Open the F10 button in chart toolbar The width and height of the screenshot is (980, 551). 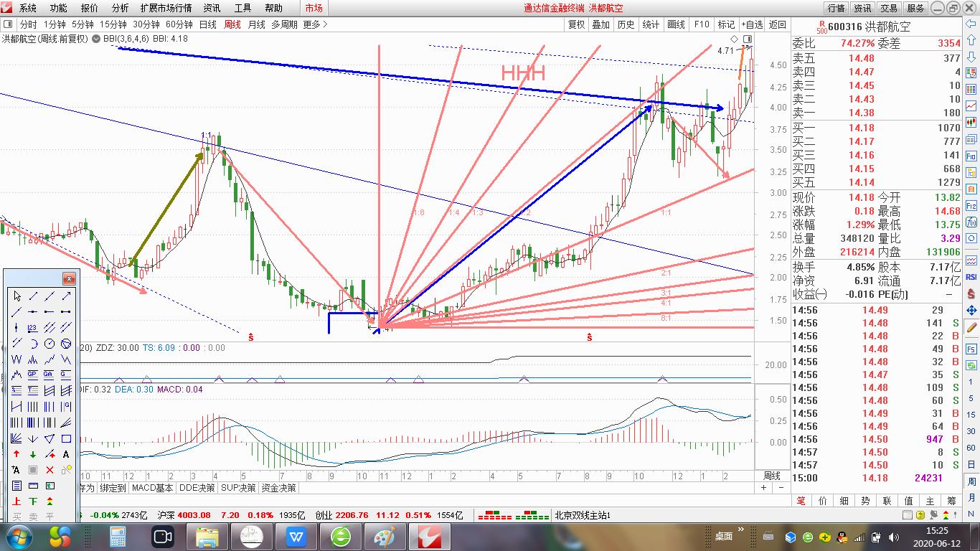702,24
